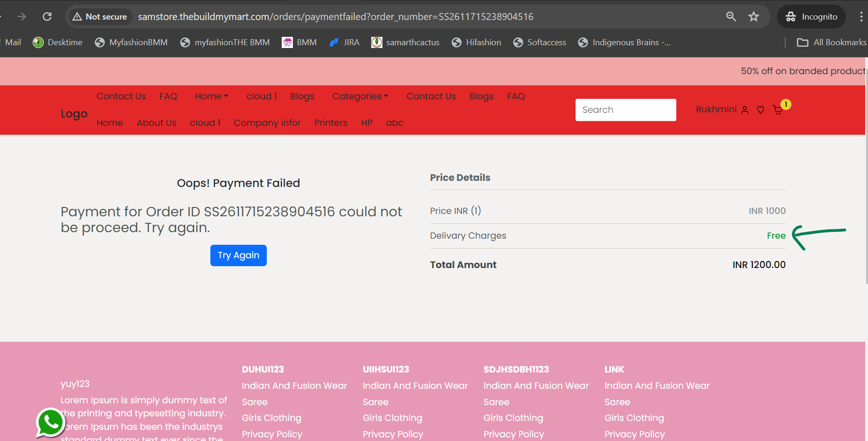Click the 'Oops! Payment Failed' heading
Screen dimensions: 868x441
(238, 183)
